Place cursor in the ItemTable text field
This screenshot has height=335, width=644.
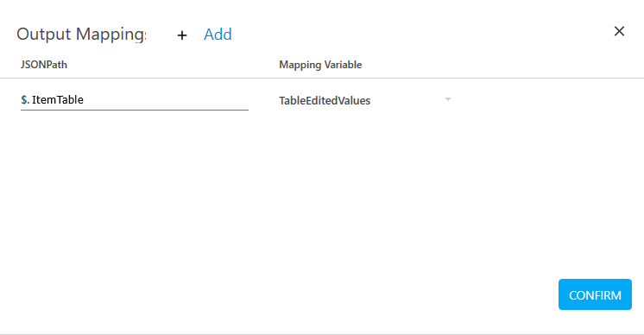click(x=135, y=100)
